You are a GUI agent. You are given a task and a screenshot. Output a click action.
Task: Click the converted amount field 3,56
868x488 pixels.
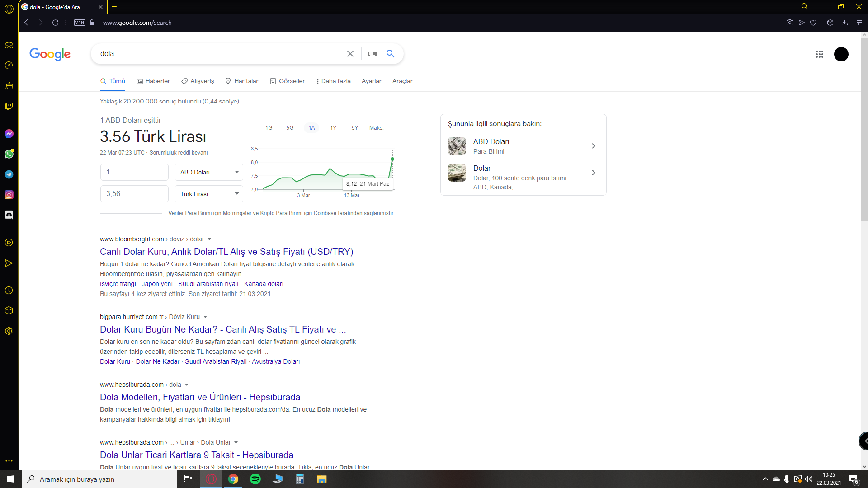point(134,194)
